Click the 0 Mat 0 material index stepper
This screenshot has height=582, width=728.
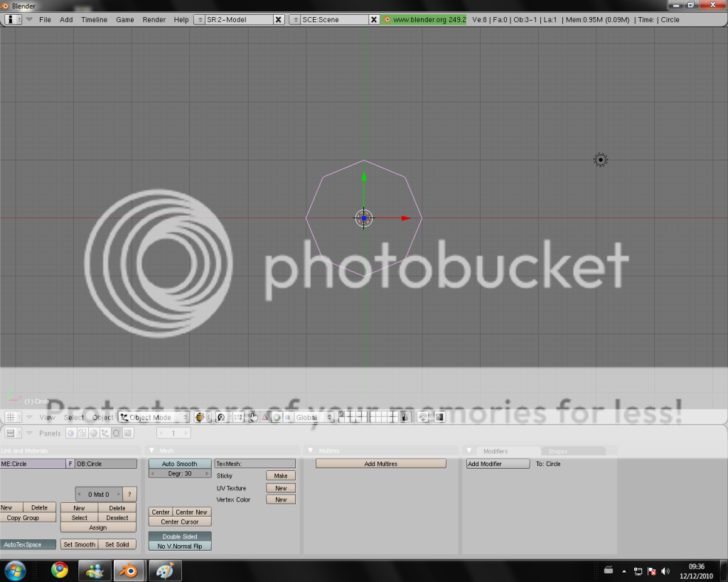click(99, 495)
